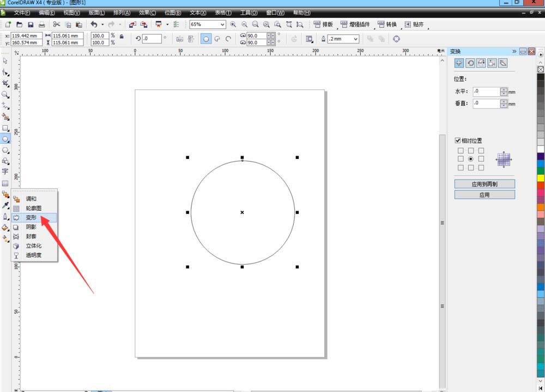Click the Print icon
This screenshot has width=545, height=392.
tap(42, 24)
